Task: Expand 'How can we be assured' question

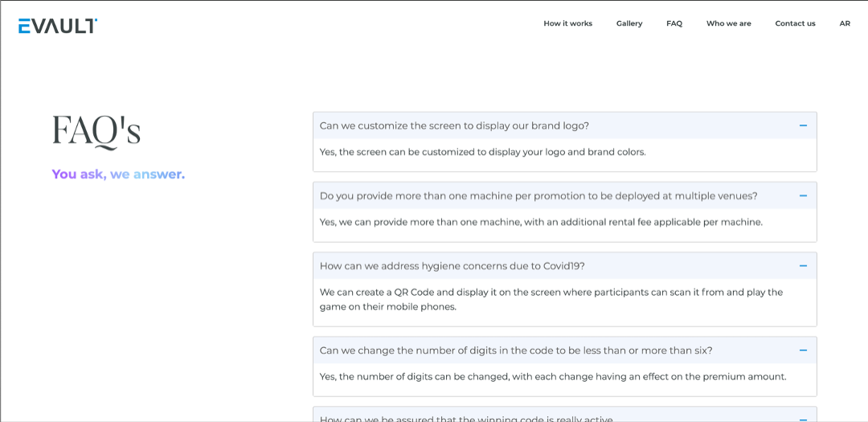Action: (x=465, y=418)
